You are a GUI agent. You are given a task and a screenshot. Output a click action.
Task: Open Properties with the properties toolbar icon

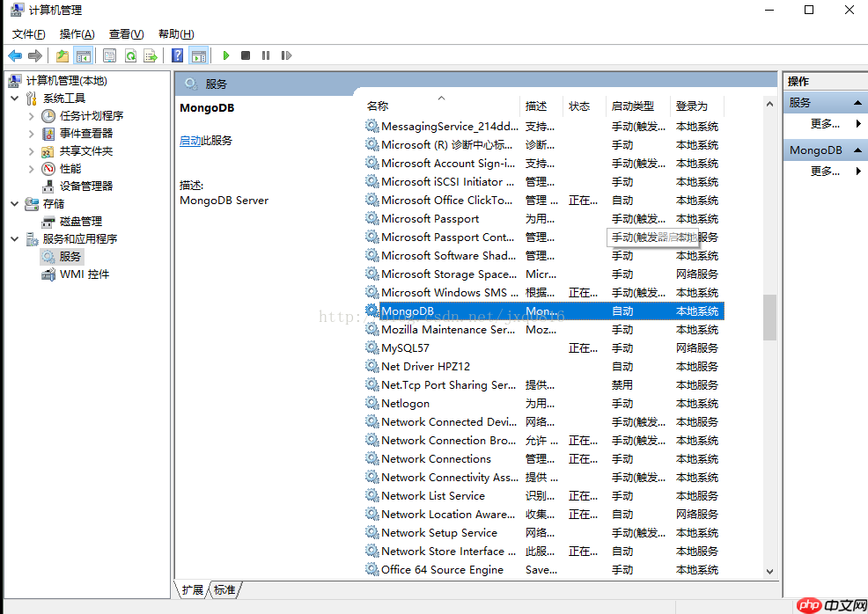pos(110,55)
